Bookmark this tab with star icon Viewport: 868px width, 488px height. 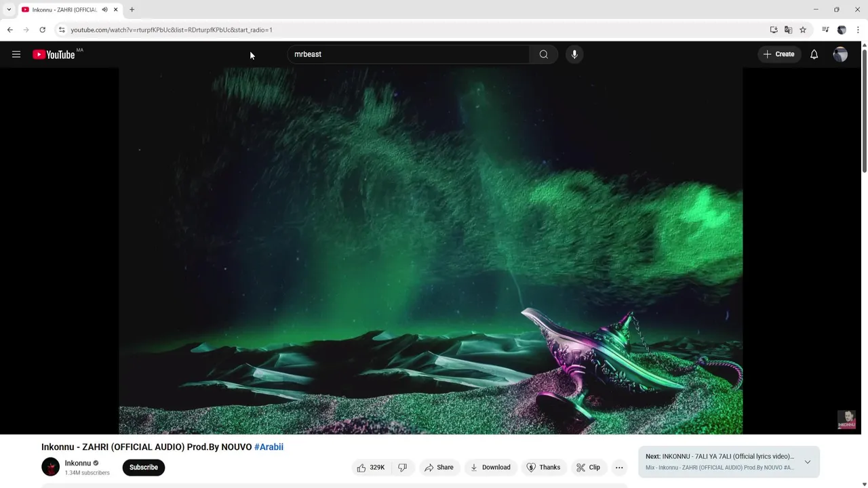[803, 30]
